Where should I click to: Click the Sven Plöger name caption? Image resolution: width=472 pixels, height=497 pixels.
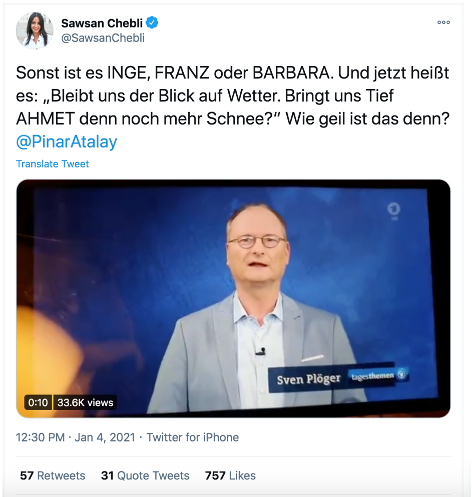tap(308, 379)
